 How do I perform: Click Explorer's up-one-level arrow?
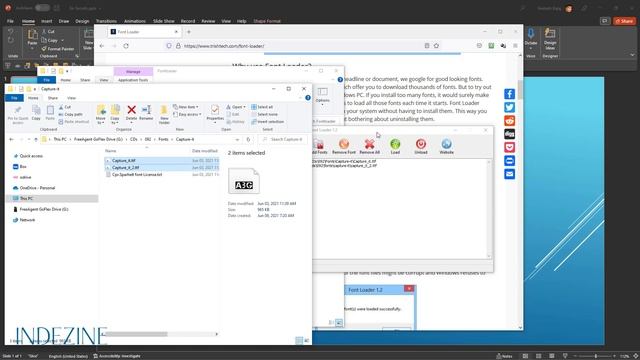pos(36,139)
